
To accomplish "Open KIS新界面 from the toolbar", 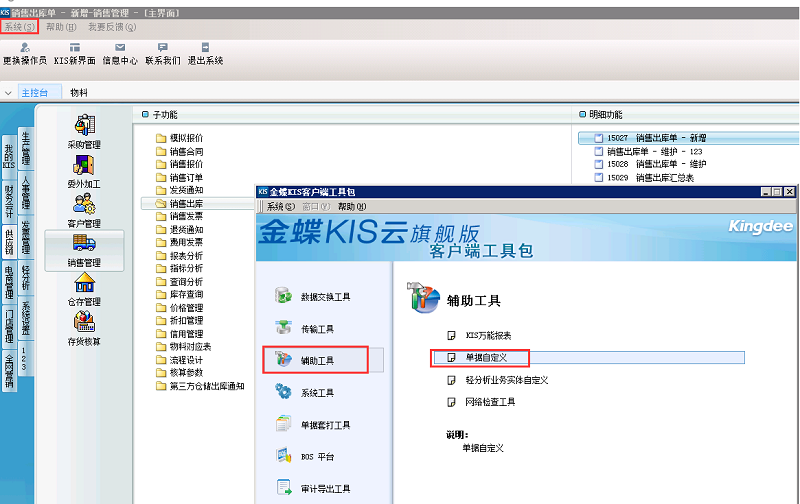I will click(x=75, y=48).
